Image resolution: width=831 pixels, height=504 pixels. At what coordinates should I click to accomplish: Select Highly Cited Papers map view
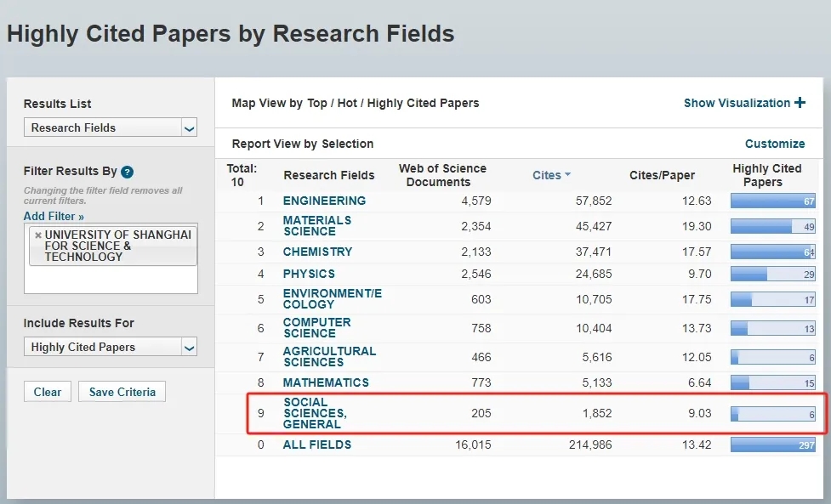(423, 103)
